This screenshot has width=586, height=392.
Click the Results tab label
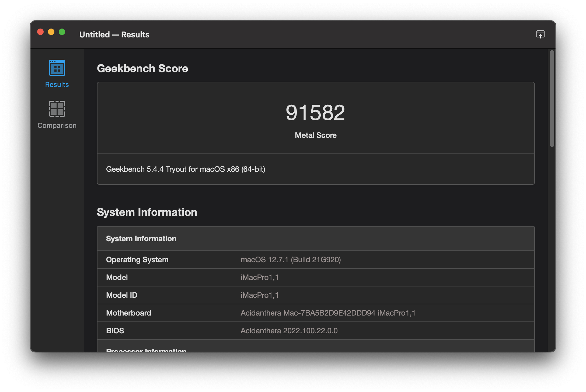[57, 85]
